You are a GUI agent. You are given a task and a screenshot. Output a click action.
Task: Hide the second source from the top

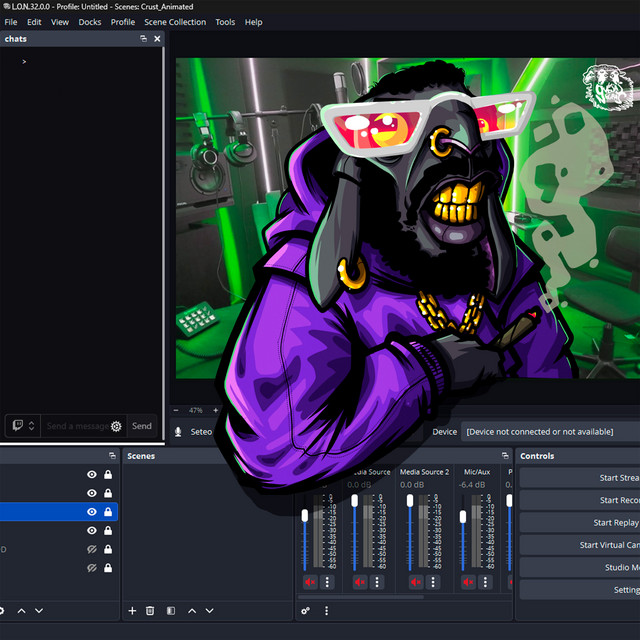click(92, 493)
